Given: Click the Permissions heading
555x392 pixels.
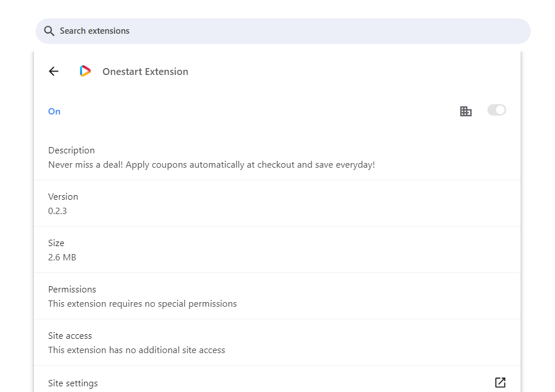Looking at the screenshot, I should coord(72,290).
